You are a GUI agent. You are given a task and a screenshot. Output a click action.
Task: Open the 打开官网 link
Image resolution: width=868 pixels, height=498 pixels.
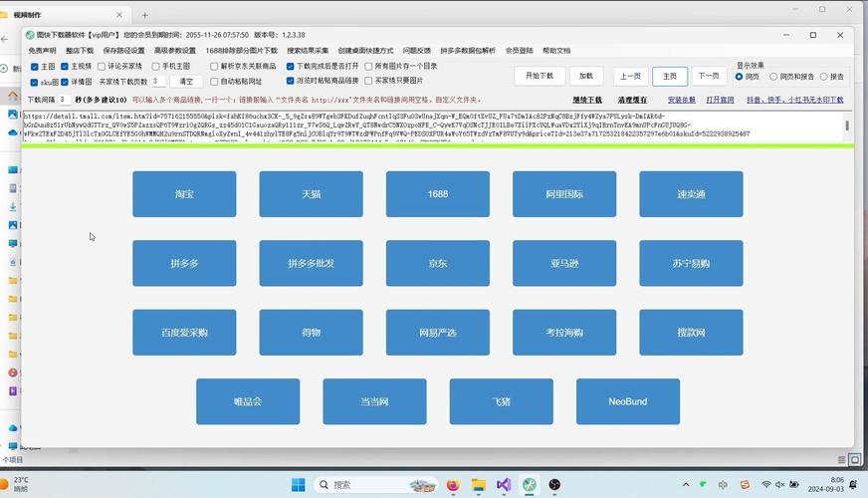721,101
